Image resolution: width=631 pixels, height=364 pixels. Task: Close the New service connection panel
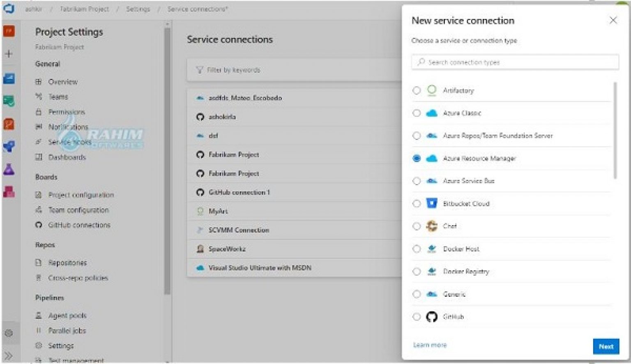(613, 20)
